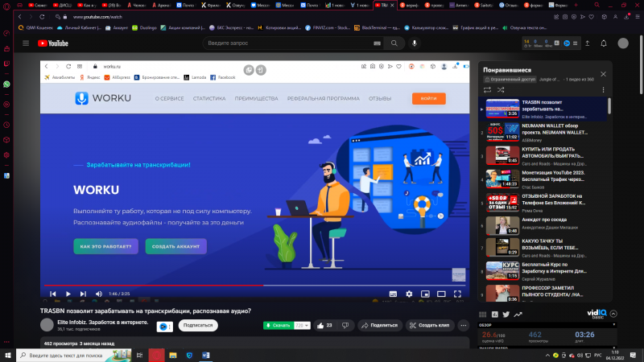Open Duolingo bookmark

tap(145, 28)
